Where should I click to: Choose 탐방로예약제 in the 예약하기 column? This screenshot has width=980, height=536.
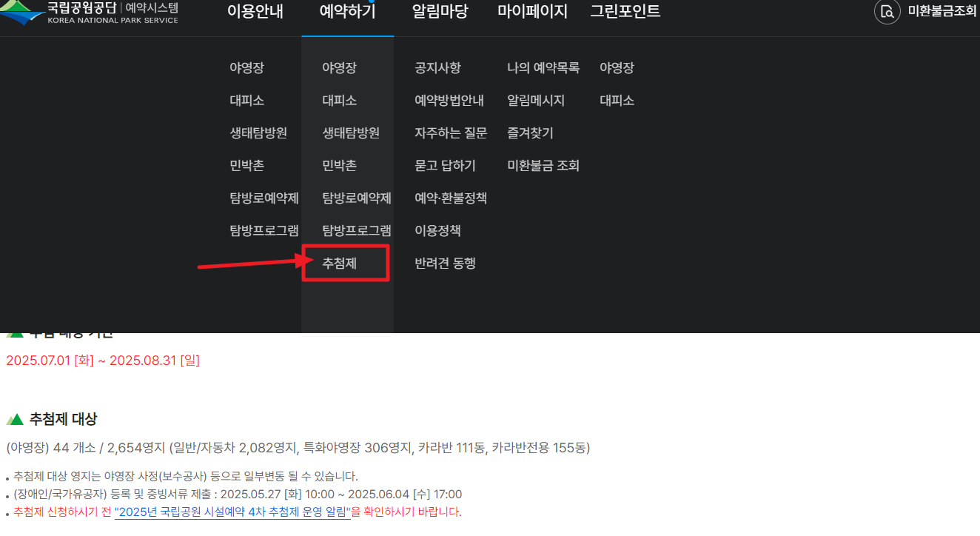pyautogui.click(x=357, y=198)
